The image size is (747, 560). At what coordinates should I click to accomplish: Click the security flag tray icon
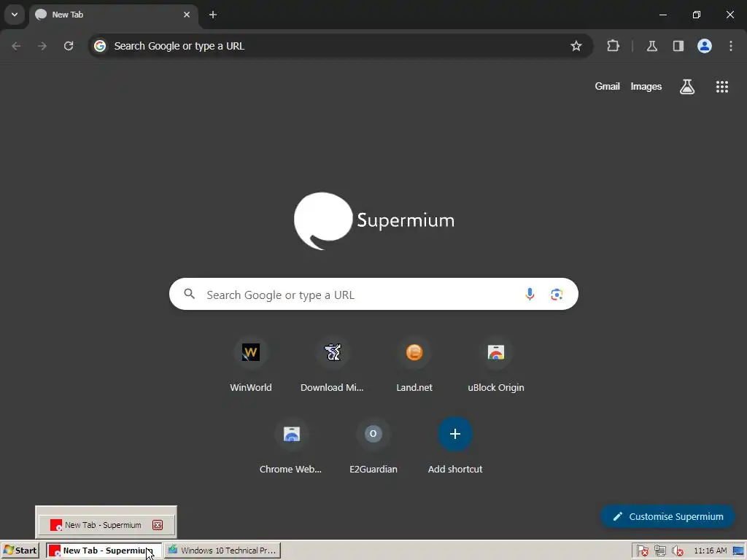pyautogui.click(x=642, y=551)
